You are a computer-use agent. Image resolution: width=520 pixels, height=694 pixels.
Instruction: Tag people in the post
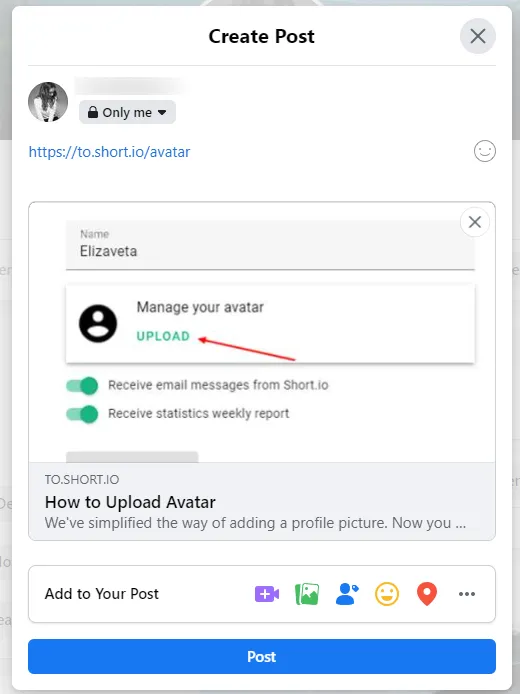point(347,594)
